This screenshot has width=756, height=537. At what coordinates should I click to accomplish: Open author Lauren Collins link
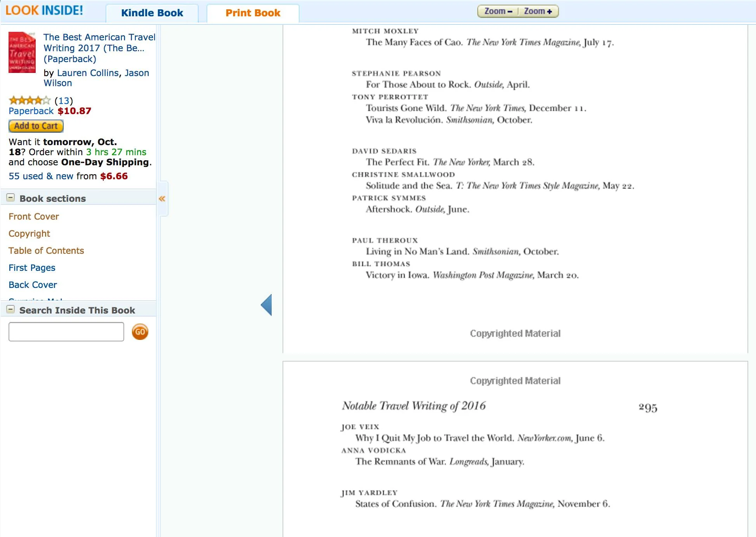[x=88, y=73]
